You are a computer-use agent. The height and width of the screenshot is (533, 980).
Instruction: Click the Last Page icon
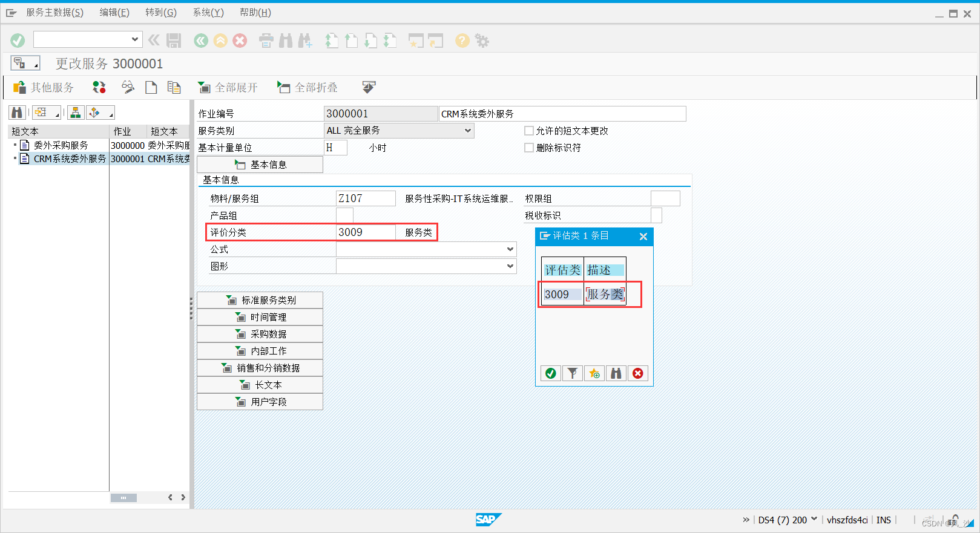point(390,41)
